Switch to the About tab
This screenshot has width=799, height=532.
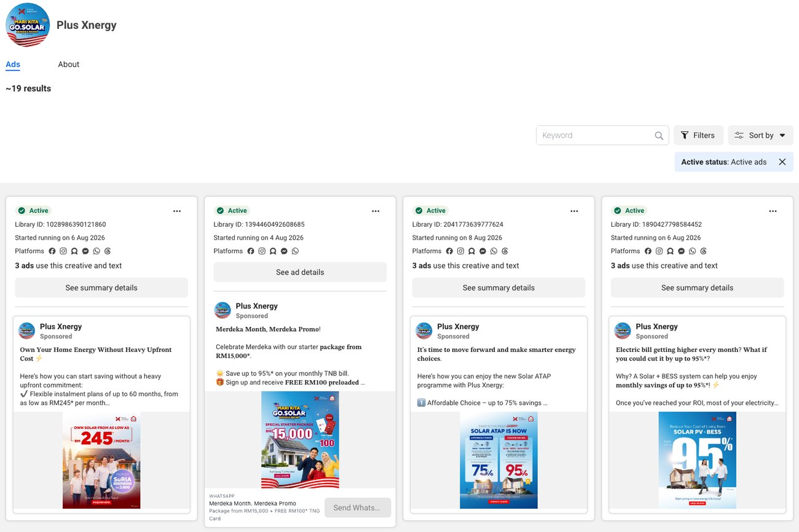(x=69, y=65)
